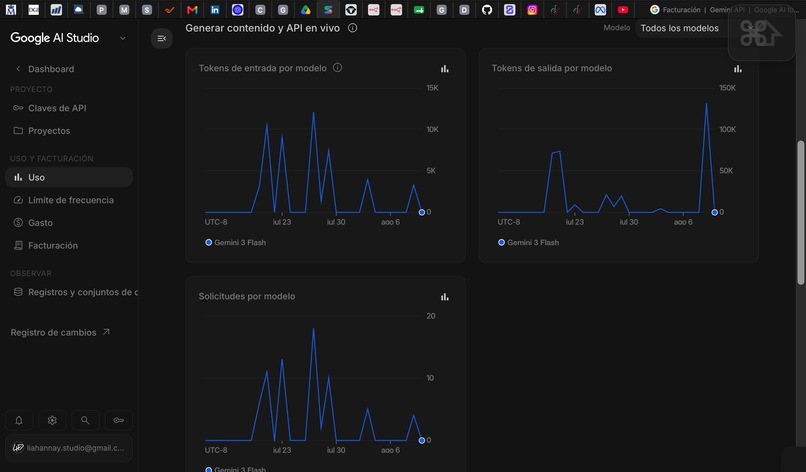Screen dimensions: 806x472
Task: Click latest data point on Tokens de entrada chart
Action: click(422, 212)
